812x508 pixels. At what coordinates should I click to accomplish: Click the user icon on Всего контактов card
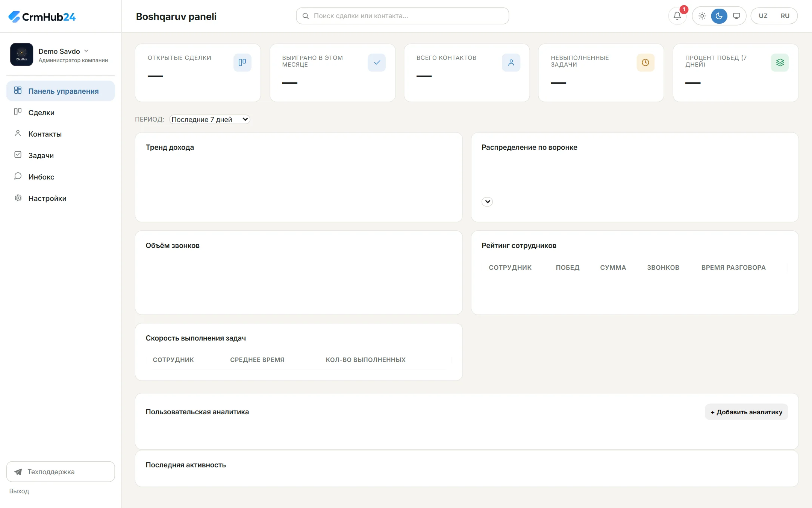pyautogui.click(x=511, y=62)
